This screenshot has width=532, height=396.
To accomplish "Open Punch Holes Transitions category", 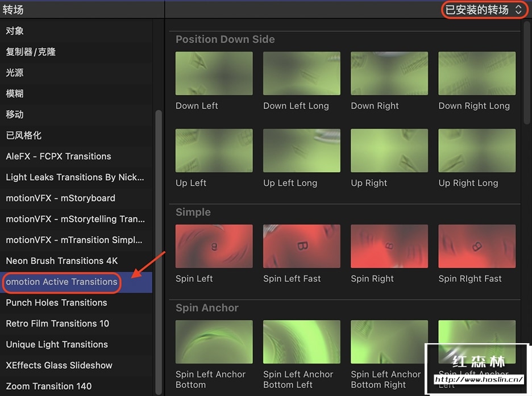I will [56, 303].
